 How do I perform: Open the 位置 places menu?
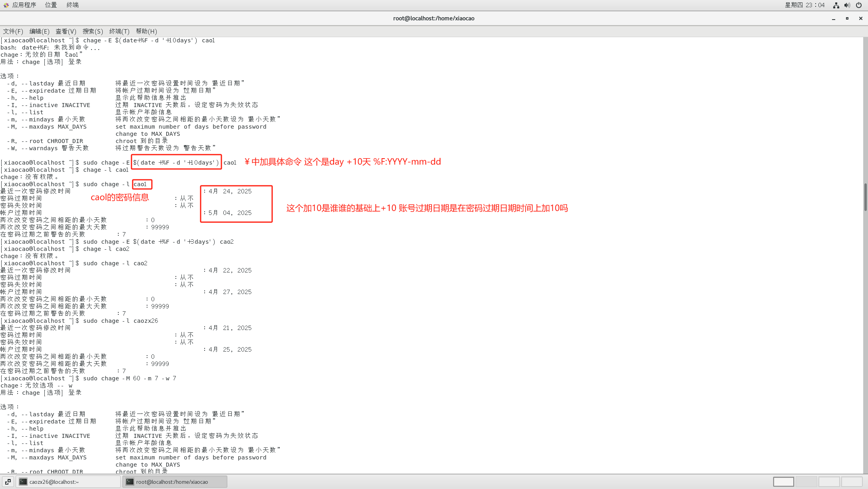51,5
